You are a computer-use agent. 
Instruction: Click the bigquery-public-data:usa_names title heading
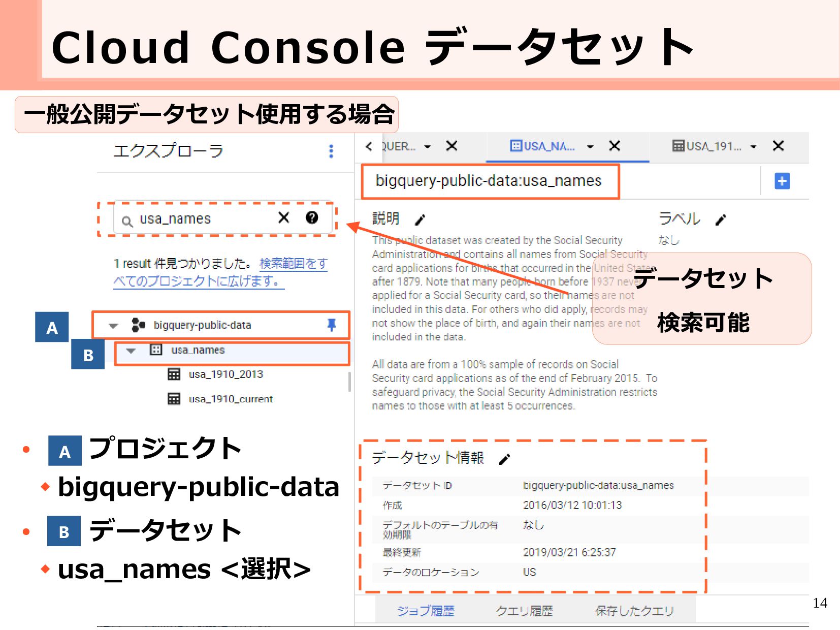(x=489, y=181)
